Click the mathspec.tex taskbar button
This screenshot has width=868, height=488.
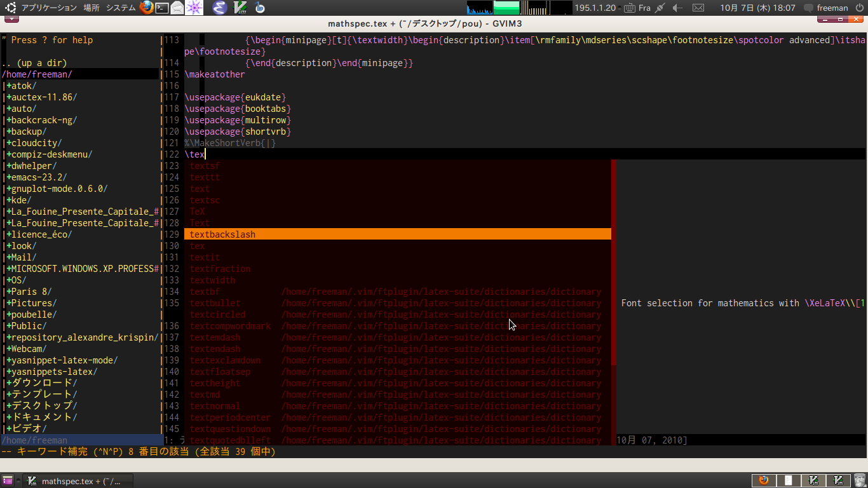[x=79, y=480]
